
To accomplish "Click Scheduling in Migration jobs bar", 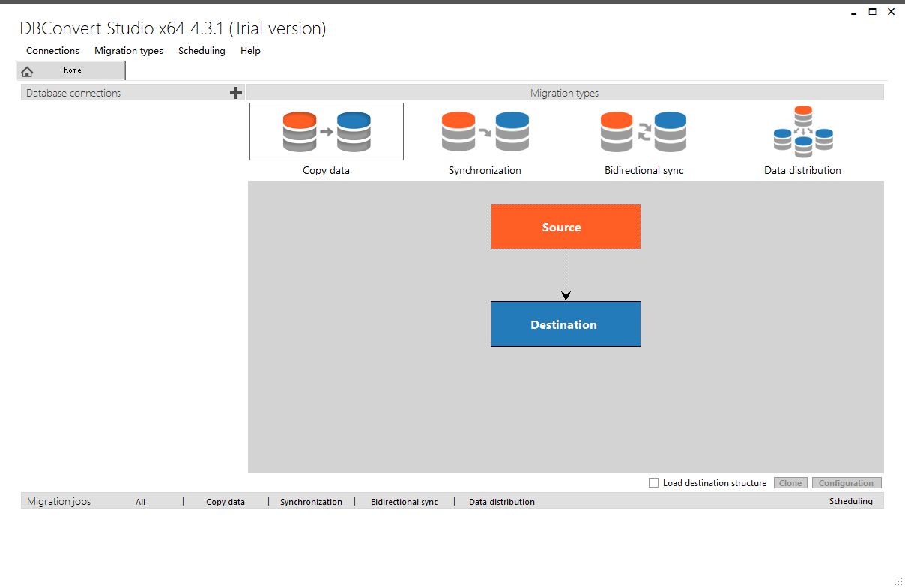I will click(851, 501).
